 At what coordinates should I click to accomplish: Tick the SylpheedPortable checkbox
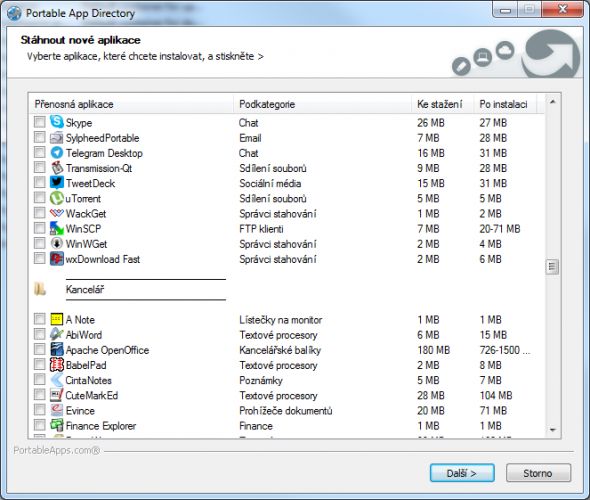point(40,137)
